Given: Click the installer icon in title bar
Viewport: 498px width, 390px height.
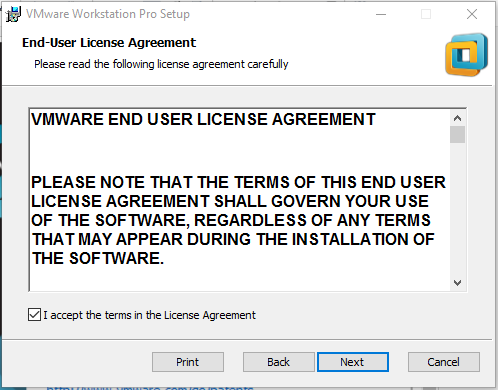Looking at the screenshot, I should (x=13, y=14).
